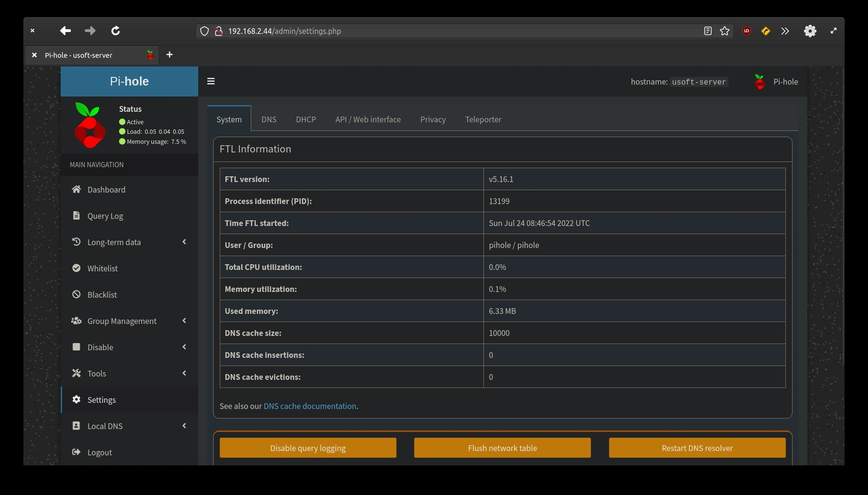Switch to the DNS tab
Viewport: 868px width, 495px height.
pyautogui.click(x=269, y=119)
